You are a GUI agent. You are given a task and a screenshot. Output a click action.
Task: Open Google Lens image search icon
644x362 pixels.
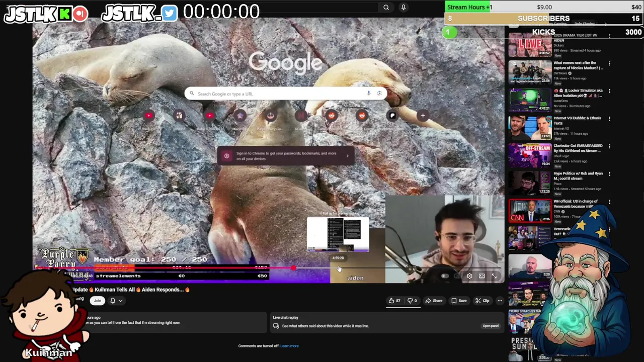379,94
